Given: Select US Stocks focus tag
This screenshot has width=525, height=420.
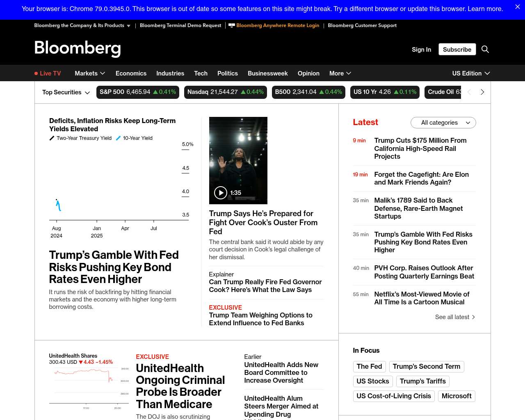Looking at the screenshot, I should tap(373, 381).
